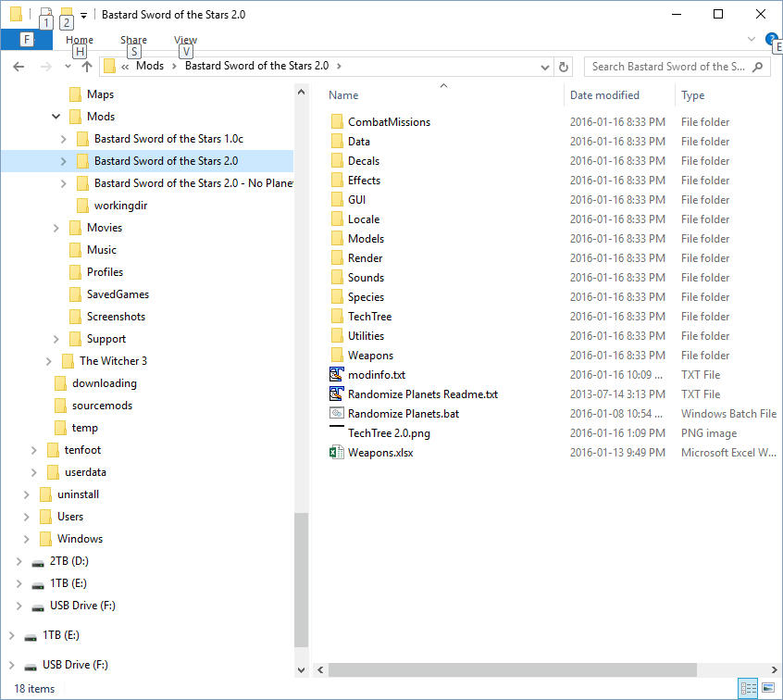
Task: Click the modinfo.txt file icon
Action: 337,374
